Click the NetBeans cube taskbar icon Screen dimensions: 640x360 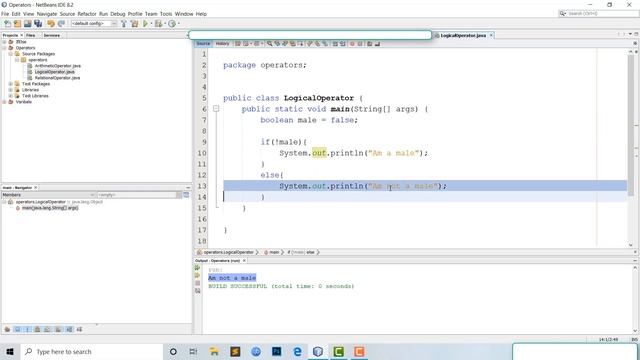point(318,351)
